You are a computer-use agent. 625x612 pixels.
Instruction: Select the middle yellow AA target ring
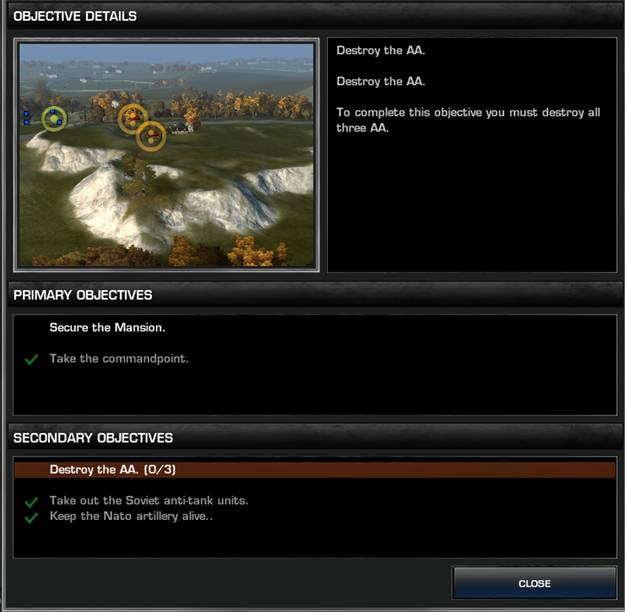(133, 118)
